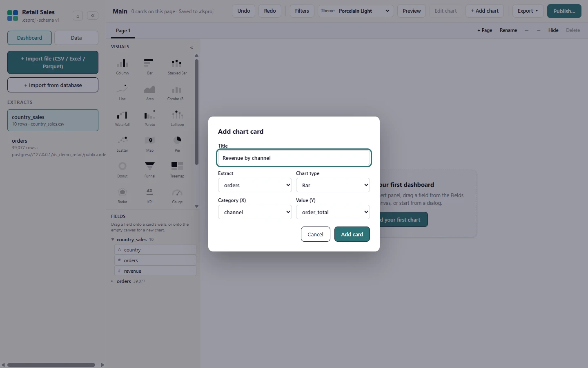Expand the orders fields group

[113, 281]
